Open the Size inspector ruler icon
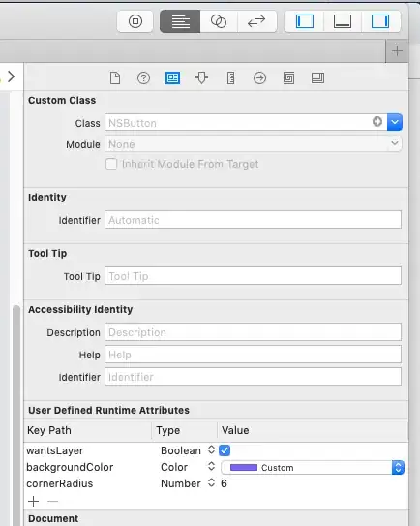This screenshot has width=420, height=526. (230, 78)
